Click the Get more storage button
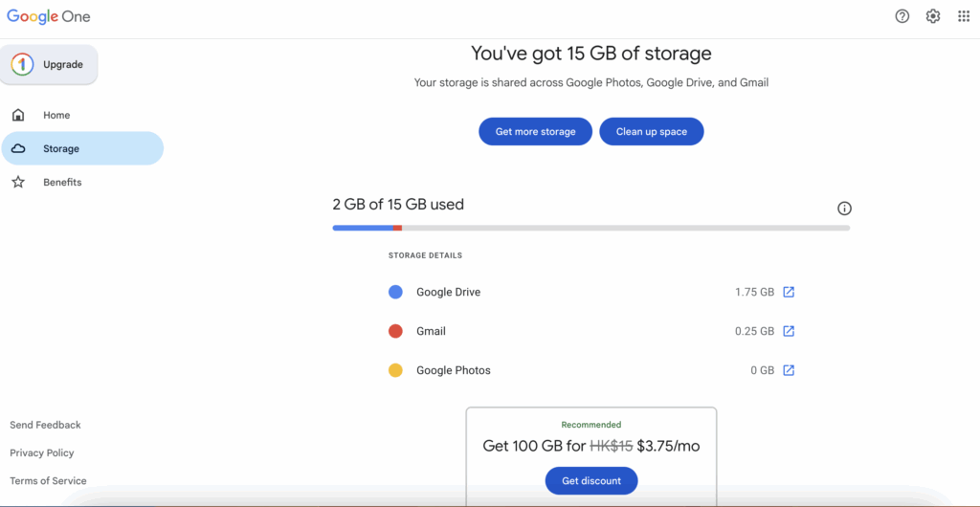980x507 pixels. point(535,131)
